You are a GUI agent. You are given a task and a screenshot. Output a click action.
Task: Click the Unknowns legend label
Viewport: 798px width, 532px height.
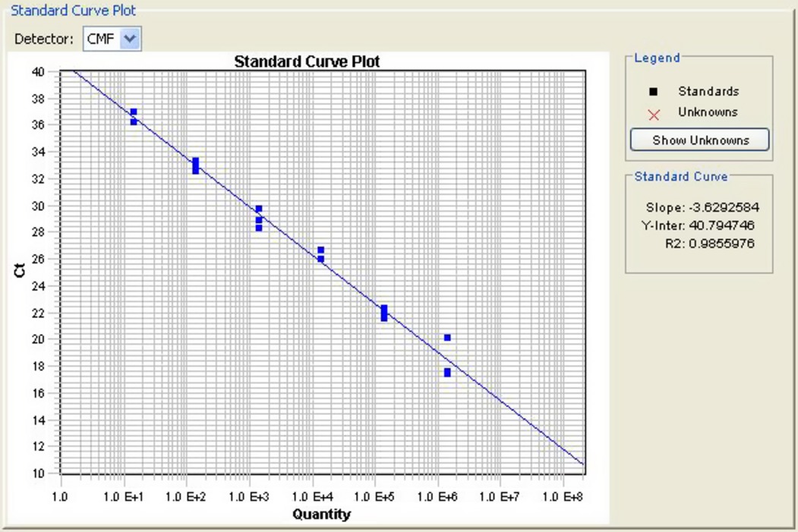(708, 112)
